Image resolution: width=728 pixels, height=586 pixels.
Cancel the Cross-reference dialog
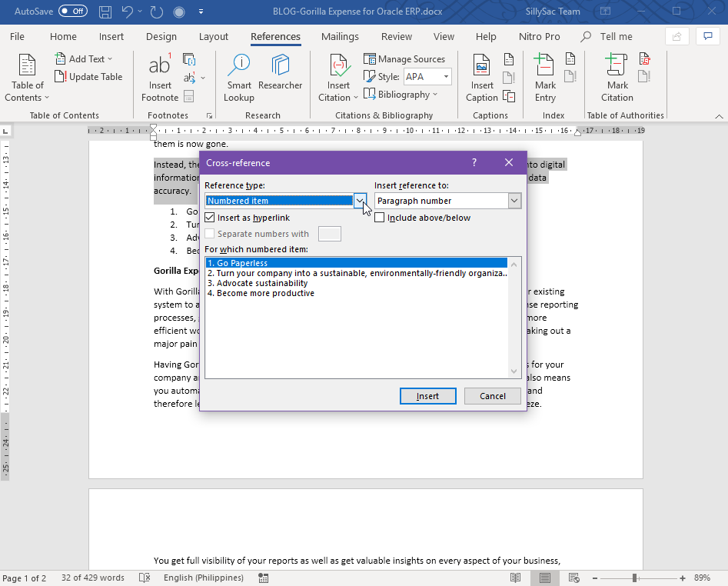492,395
